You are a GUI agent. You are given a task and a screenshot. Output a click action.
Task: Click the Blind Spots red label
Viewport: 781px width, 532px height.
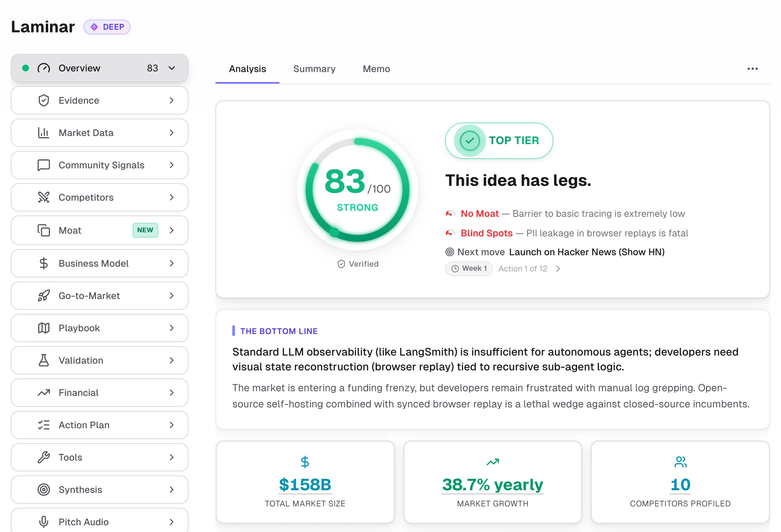click(x=486, y=233)
